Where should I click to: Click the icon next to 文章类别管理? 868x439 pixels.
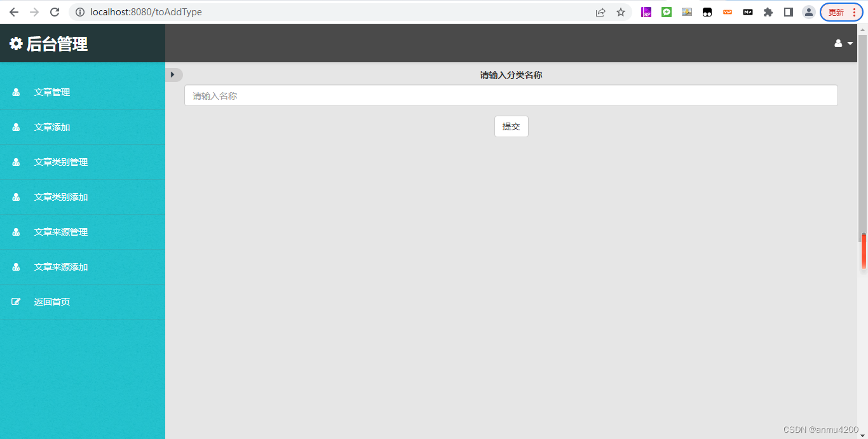[16, 162]
